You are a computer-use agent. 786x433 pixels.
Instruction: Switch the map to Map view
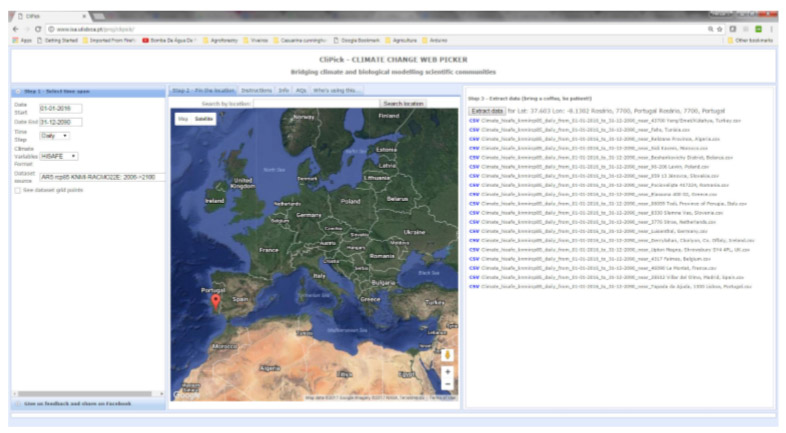(x=183, y=119)
